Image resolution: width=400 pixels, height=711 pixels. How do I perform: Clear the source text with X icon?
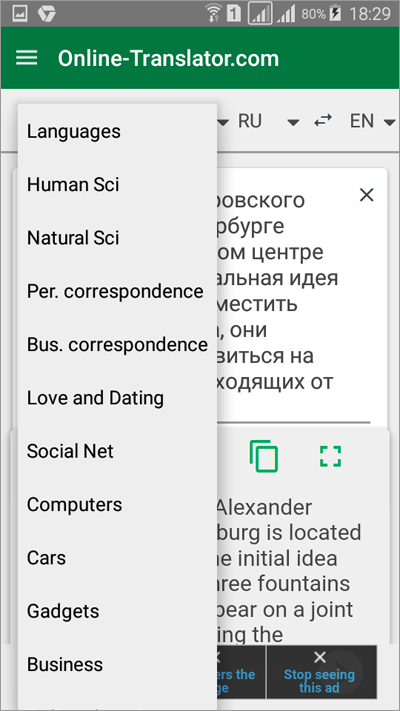point(366,195)
